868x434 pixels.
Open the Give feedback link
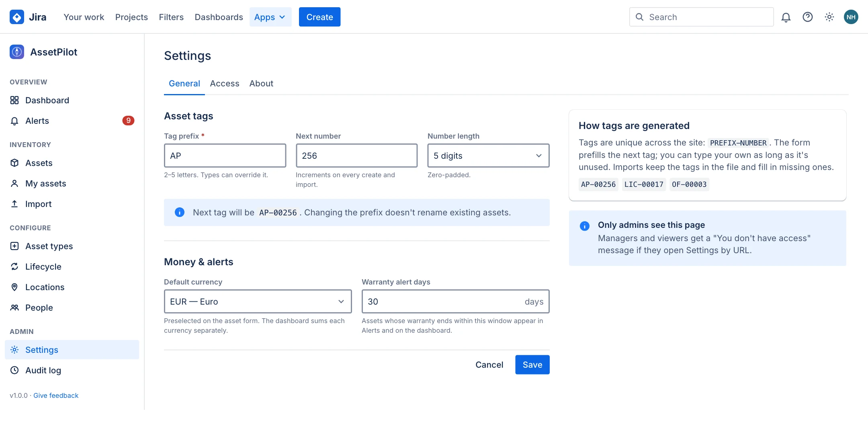[56, 395]
